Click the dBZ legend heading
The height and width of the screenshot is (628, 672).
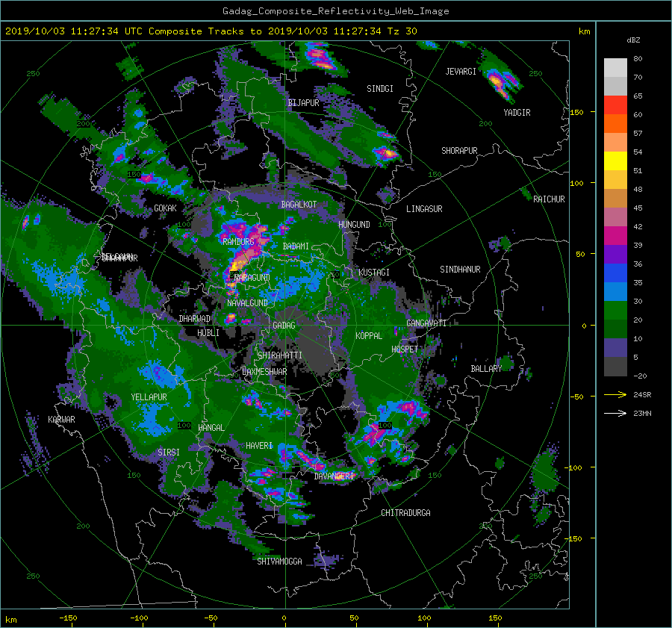click(633, 40)
